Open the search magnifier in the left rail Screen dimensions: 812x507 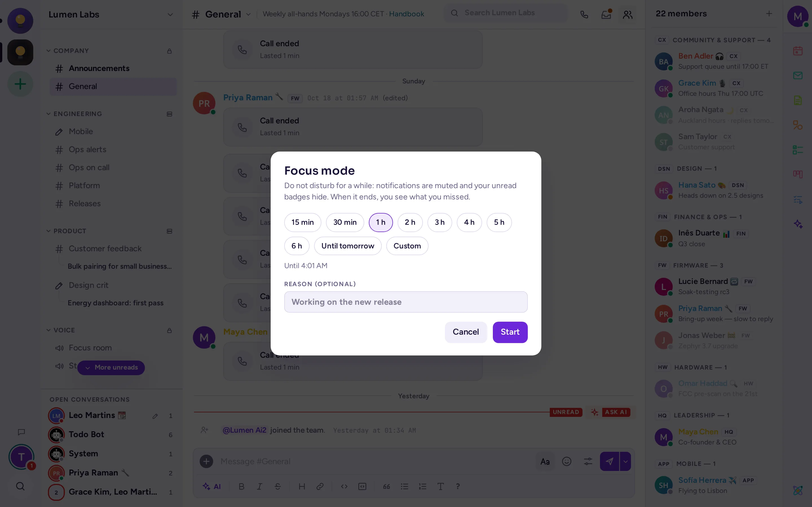click(21, 486)
